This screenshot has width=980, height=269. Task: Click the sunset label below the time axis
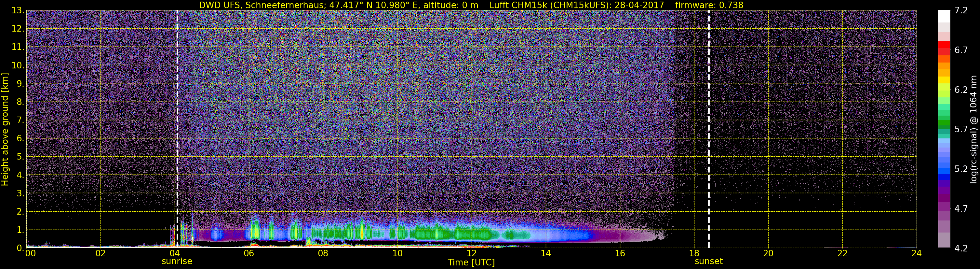coord(708,262)
